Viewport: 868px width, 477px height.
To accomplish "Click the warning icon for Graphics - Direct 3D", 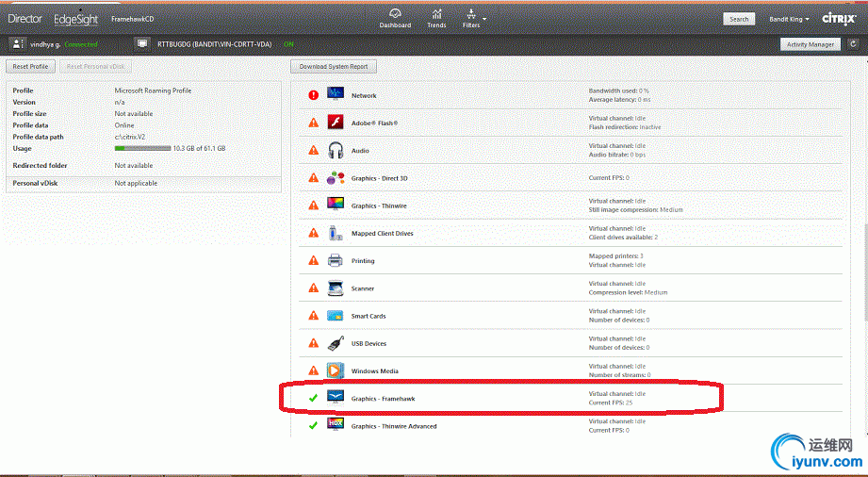I will click(x=313, y=178).
